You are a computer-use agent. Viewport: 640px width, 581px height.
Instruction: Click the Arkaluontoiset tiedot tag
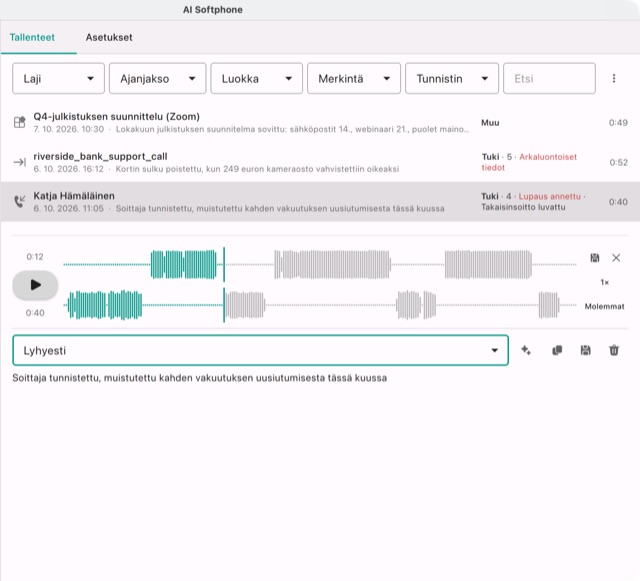point(529,162)
